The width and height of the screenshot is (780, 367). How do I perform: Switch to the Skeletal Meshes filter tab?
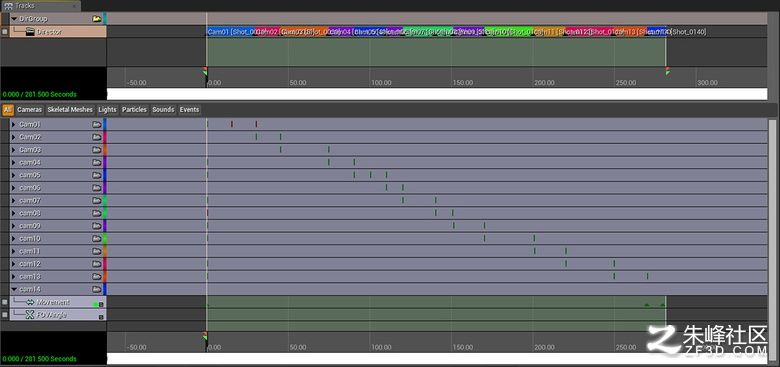pyautogui.click(x=70, y=109)
